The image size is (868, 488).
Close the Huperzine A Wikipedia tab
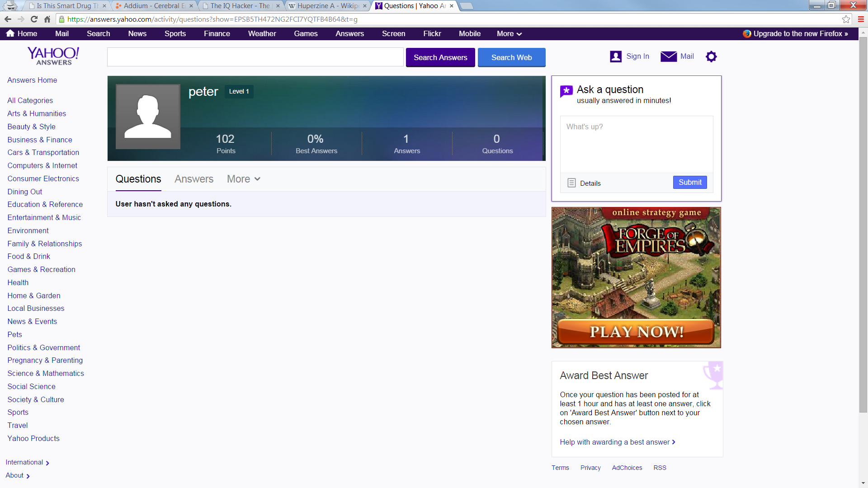click(365, 6)
